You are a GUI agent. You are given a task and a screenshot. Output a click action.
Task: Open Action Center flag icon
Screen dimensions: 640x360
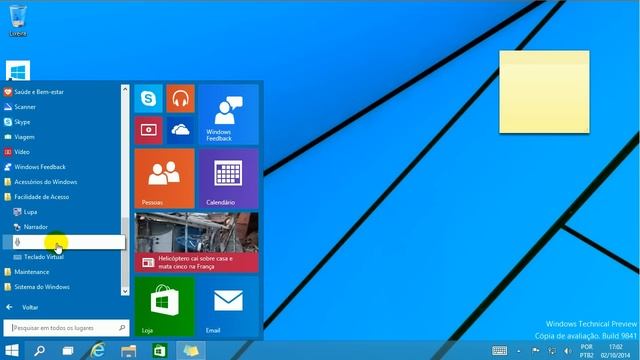pos(536,351)
